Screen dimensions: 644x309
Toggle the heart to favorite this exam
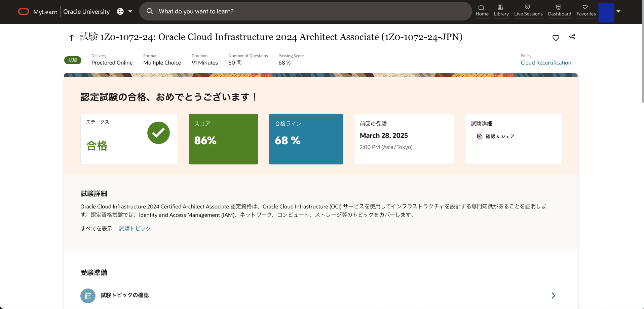click(x=556, y=38)
